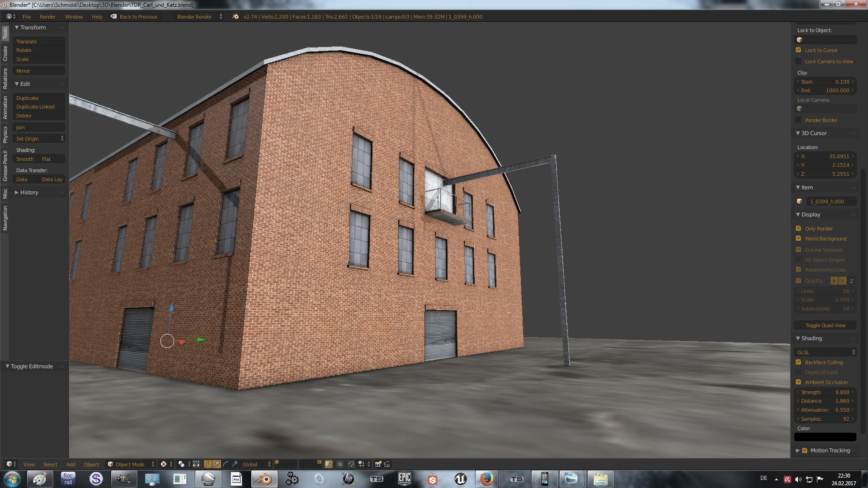Click the OpenGL render animation clapper icon
The image size is (868, 488).
coord(387,464)
